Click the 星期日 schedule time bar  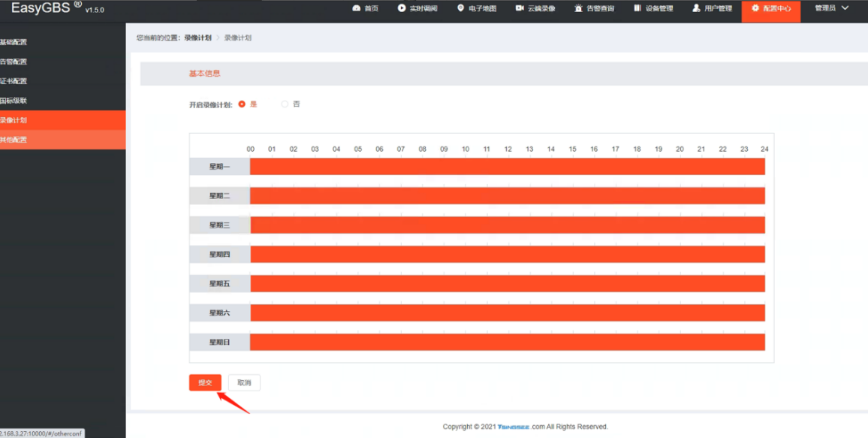[508, 342]
